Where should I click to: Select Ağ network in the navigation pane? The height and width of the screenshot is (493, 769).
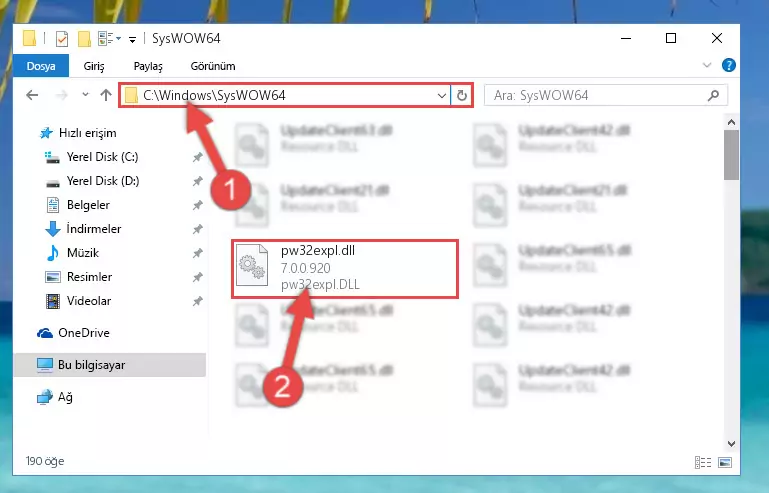55,397
